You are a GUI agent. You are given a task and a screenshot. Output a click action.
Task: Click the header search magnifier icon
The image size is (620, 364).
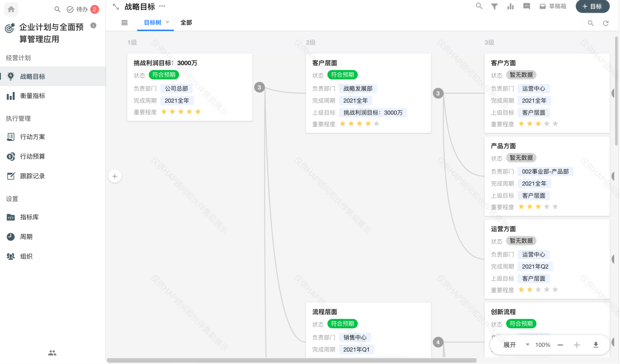point(479,6)
